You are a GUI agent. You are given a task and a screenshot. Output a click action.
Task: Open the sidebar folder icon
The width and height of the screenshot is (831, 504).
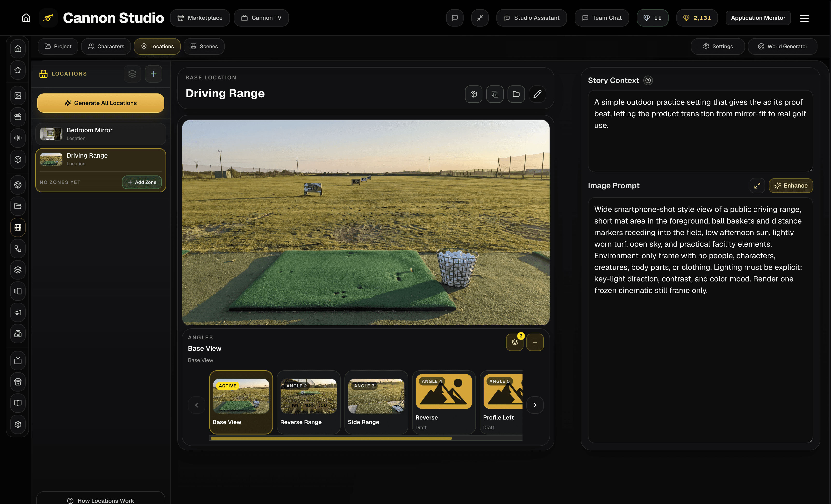[18, 206]
